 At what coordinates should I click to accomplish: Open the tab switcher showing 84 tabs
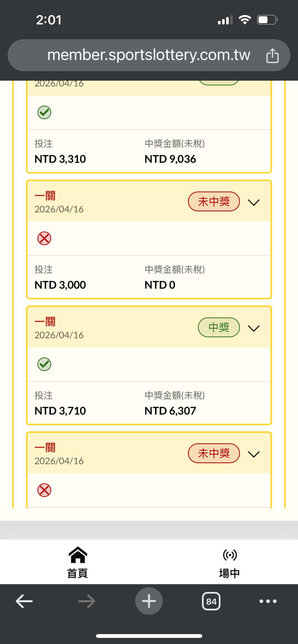[211, 601]
